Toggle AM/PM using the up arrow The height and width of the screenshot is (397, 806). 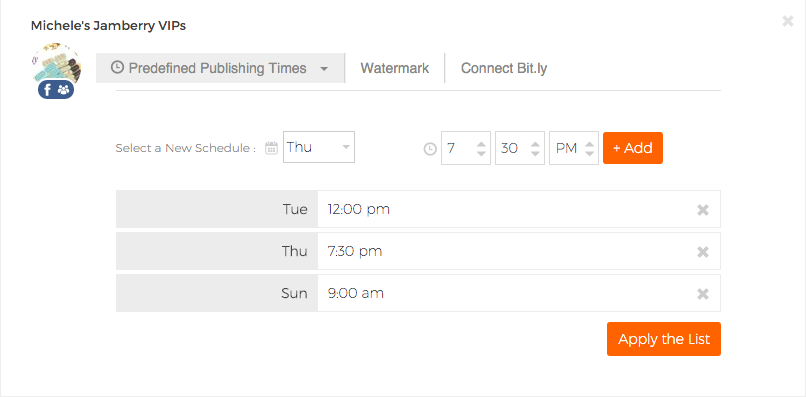click(x=590, y=144)
